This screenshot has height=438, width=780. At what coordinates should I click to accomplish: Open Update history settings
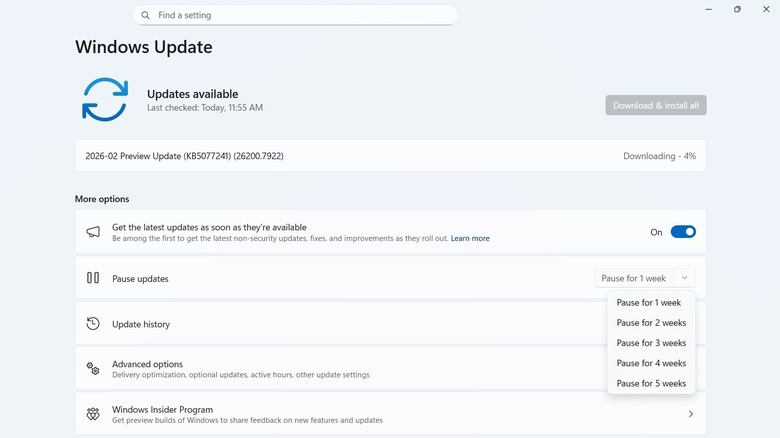(x=390, y=324)
